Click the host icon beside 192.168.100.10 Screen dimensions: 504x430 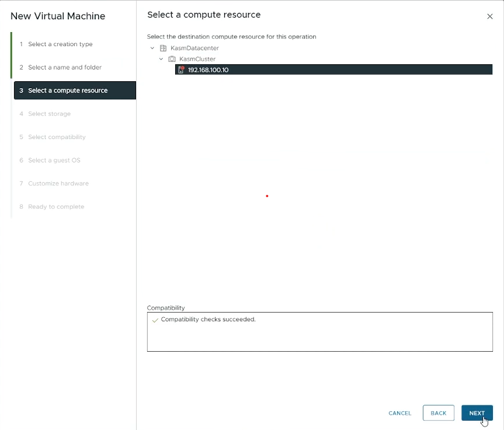point(180,69)
